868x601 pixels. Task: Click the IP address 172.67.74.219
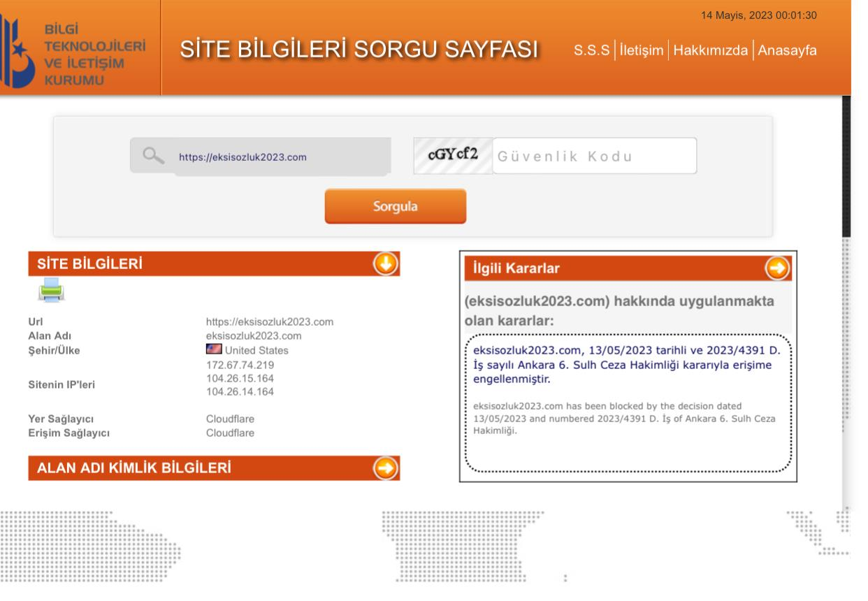tap(240, 365)
